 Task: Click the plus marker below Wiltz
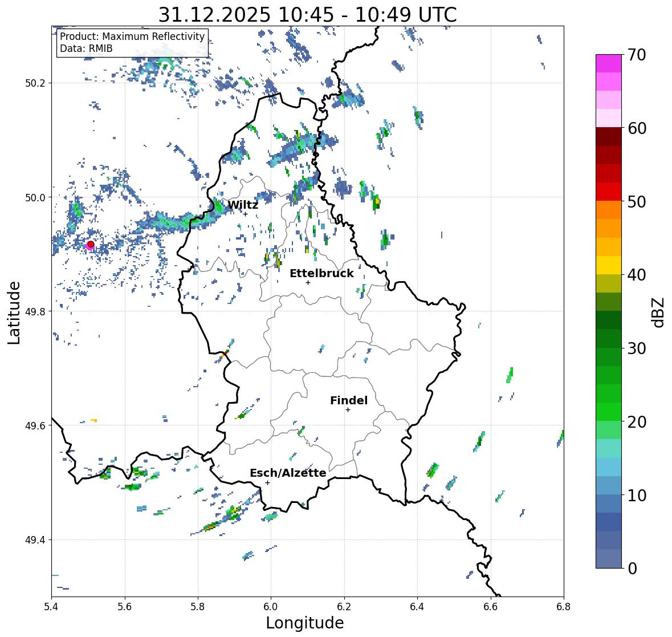[x=246, y=214]
